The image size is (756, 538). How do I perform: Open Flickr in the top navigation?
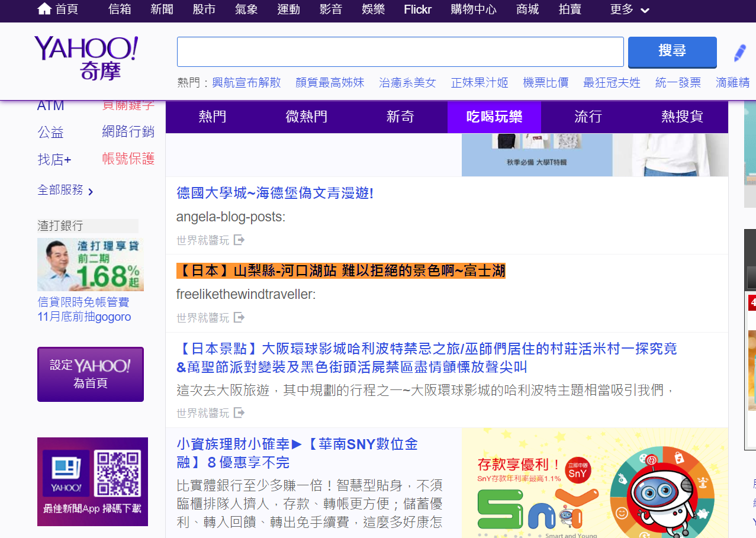click(418, 9)
